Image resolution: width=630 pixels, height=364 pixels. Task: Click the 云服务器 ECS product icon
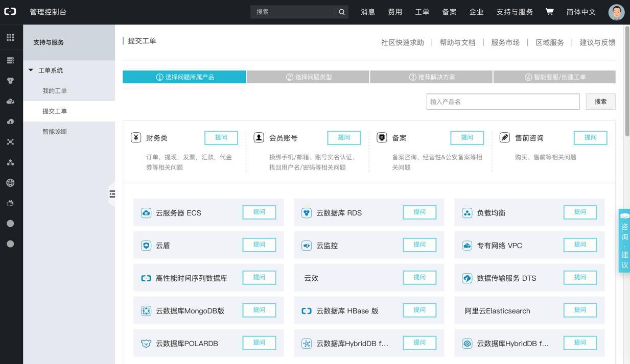pyautogui.click(x=146, y=213)
